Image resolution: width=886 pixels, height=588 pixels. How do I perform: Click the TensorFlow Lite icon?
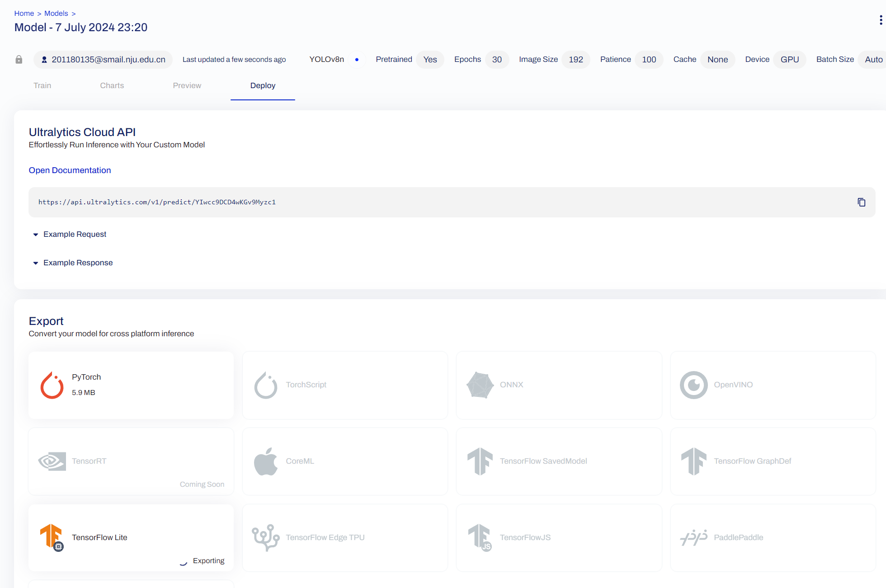pos(52,537)
